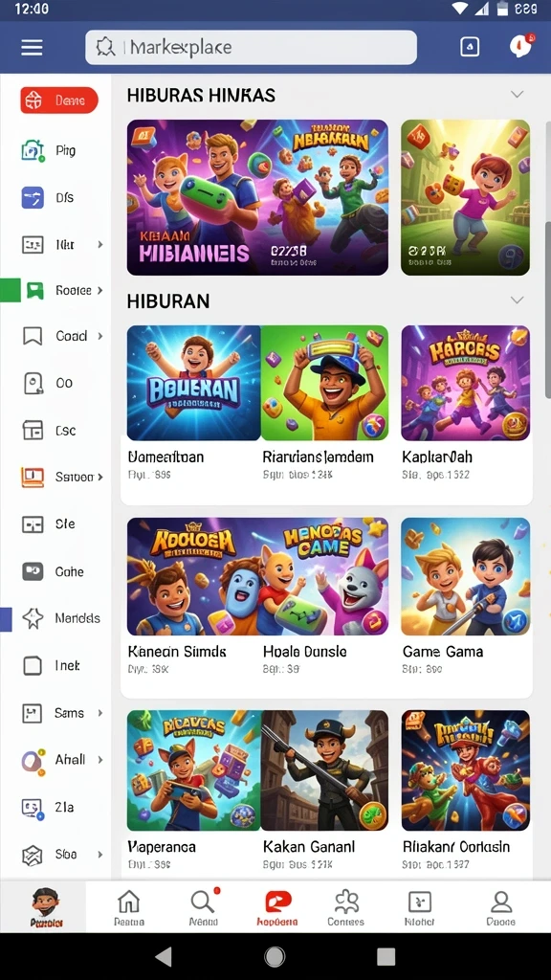Expand the Coad sidebar submenu arrow
The width and height of the screenshot is (551, 980).
pyautogui.click(x=99, y=336)
